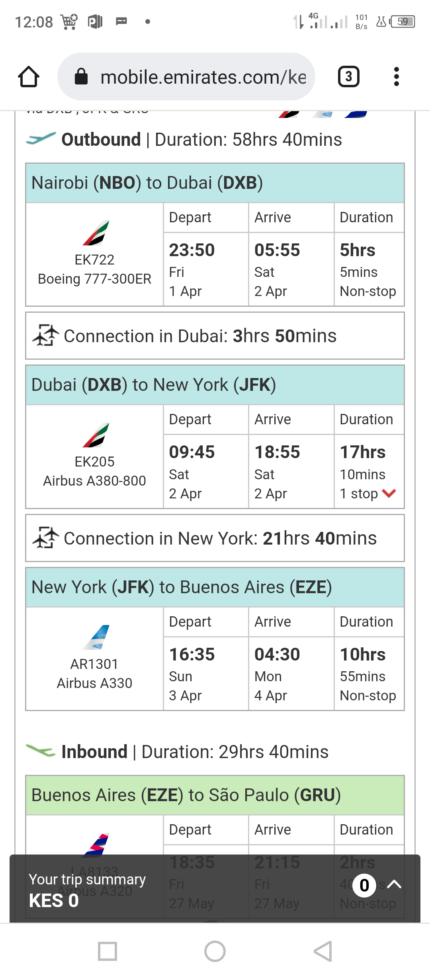This screenshot has width=430, height=980.
Task: Tap the Outbound airplane icon
Action: (41, 139)
